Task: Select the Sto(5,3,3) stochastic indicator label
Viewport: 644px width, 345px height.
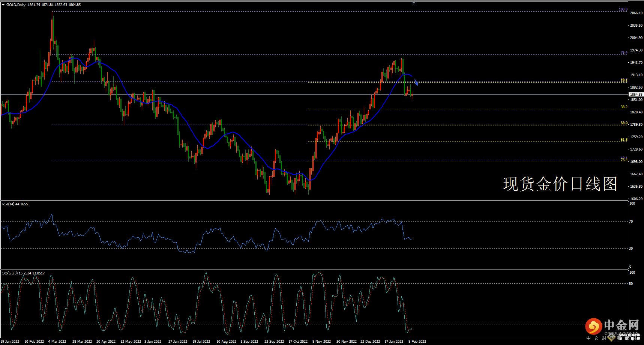Action: coord(23,273)
